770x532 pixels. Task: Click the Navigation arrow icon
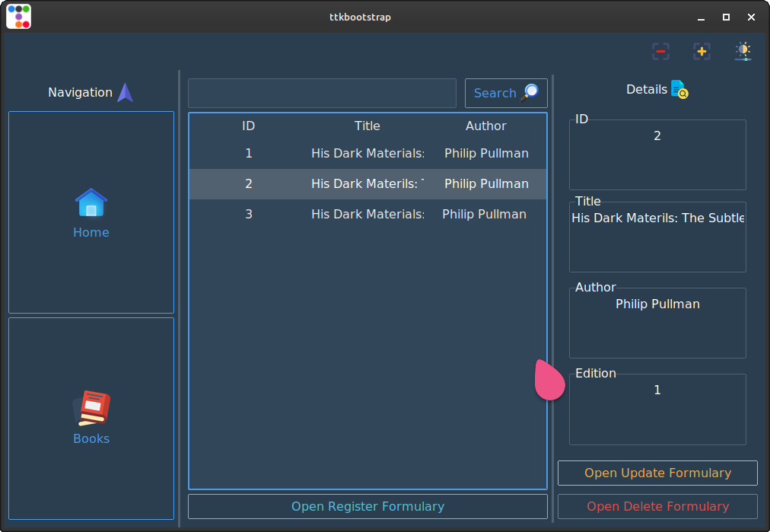(x=126, y=93)
